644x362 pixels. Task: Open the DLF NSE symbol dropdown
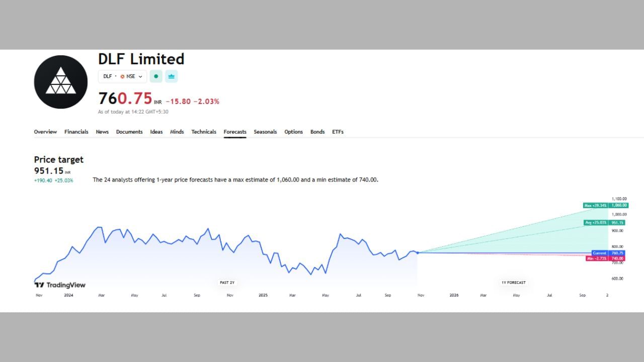(x=122, y=76)
